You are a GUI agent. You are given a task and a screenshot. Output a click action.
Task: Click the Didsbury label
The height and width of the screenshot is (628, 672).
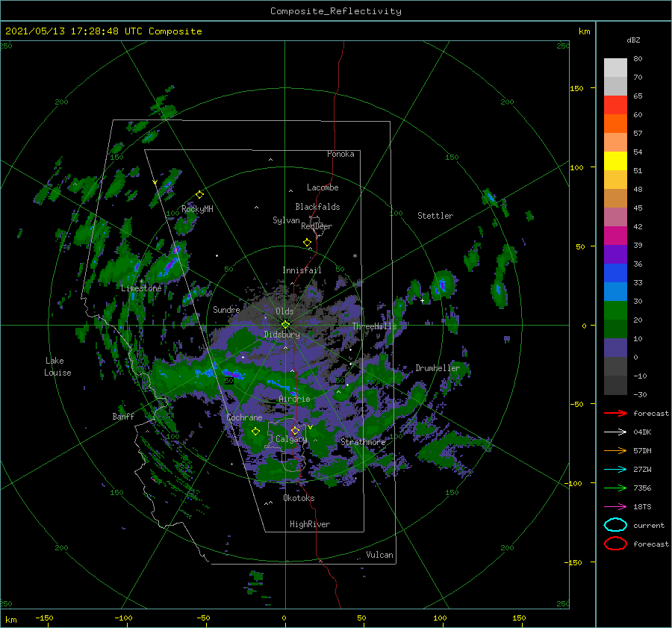tap(282, 335)
